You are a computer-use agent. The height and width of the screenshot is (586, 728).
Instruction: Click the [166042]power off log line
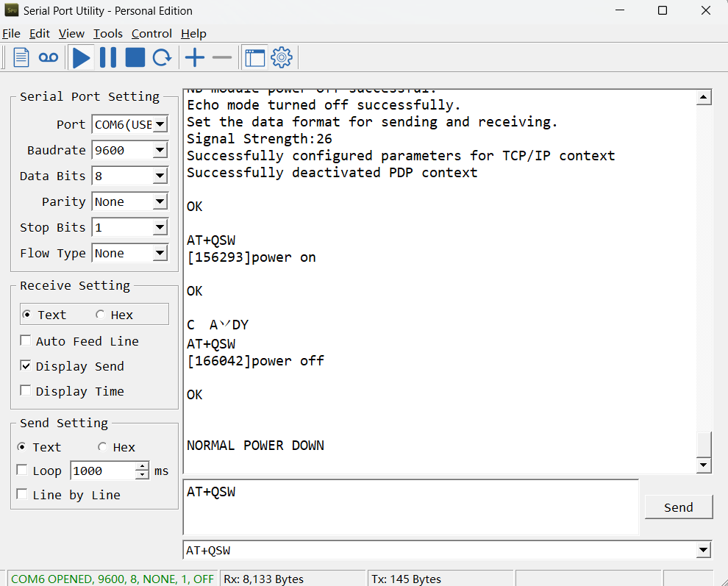pyautogui.click(x=255, y=361)
